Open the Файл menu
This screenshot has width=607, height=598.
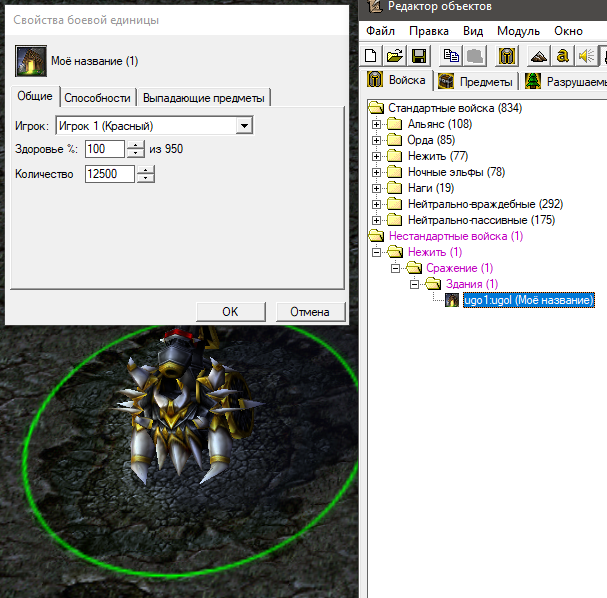point(381,31)
